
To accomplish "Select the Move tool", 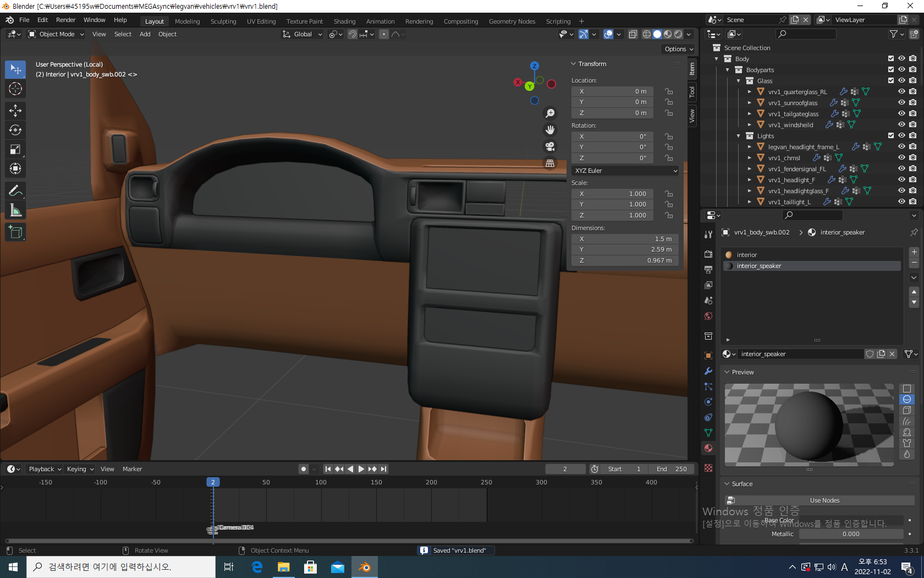I will [x=15, y=111].
